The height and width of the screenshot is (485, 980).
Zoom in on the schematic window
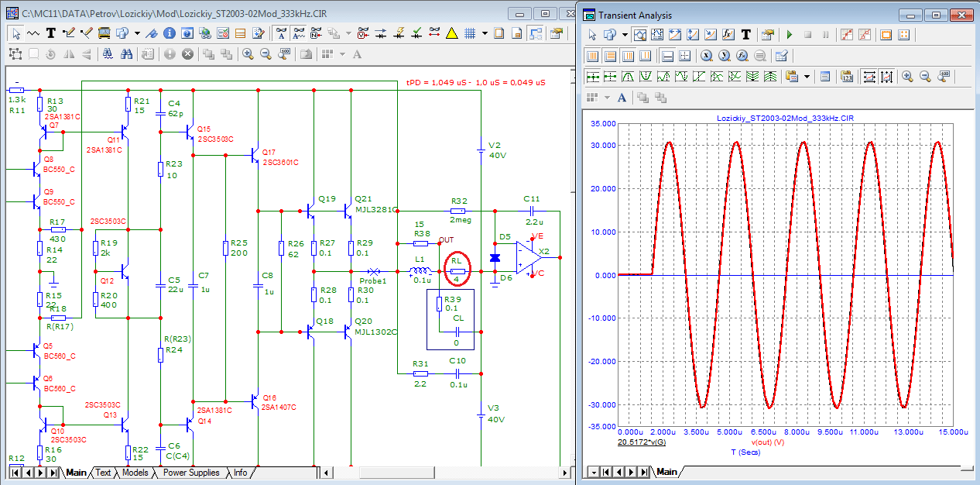point(248,53)
